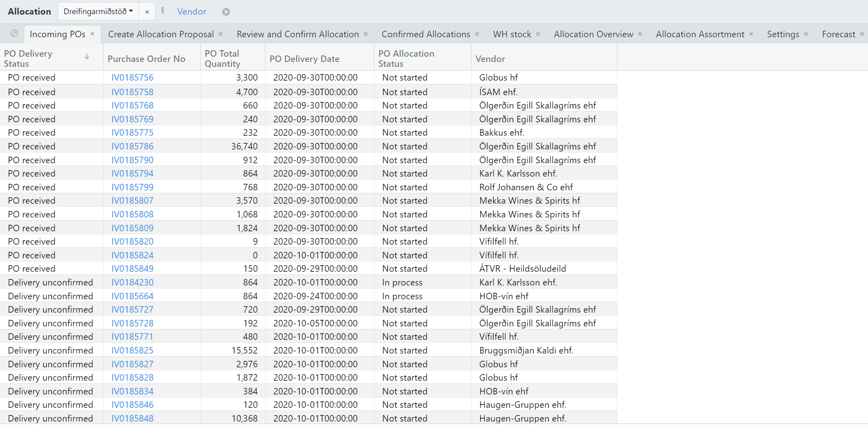868x426 pixels.
Task: Switch to Review and Confirm Allocation tab
Action: tap(298, 34)
